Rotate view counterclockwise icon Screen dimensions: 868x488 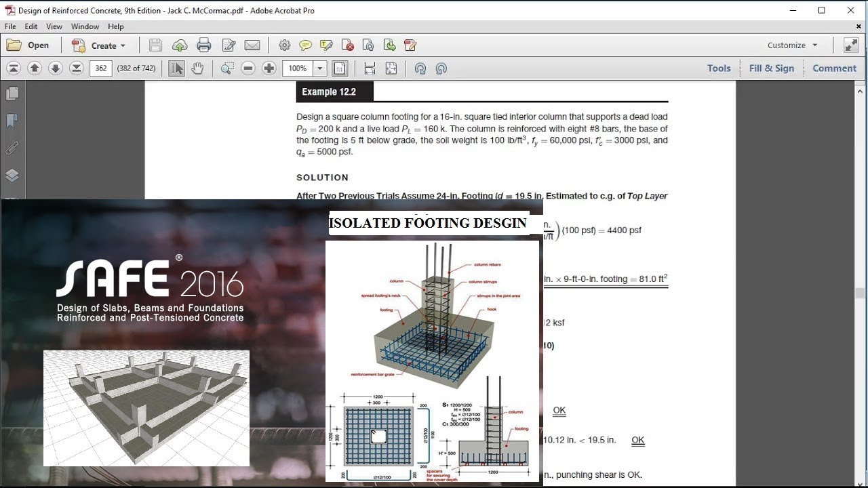coord(420,68)
